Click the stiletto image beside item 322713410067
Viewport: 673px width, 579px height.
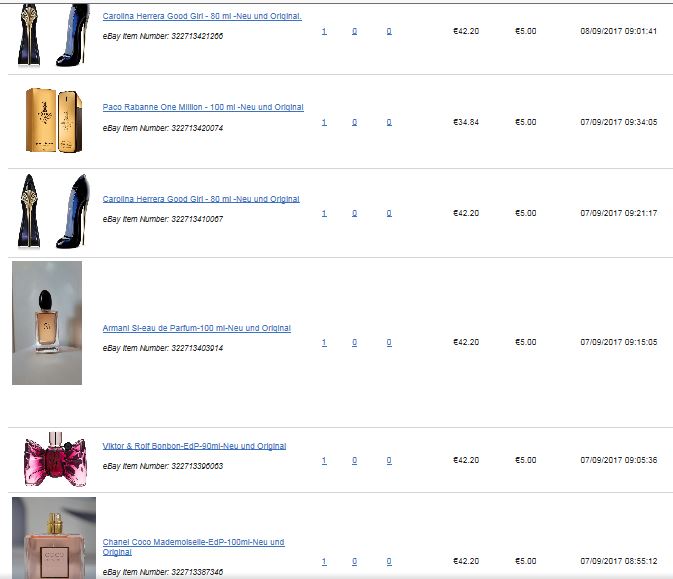click(54, 211)
